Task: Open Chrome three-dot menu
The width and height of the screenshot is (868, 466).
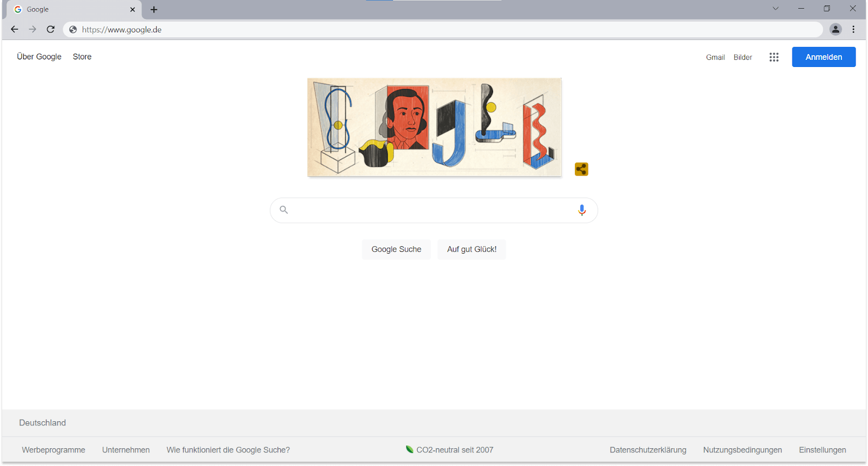Action: pos(853,30)
